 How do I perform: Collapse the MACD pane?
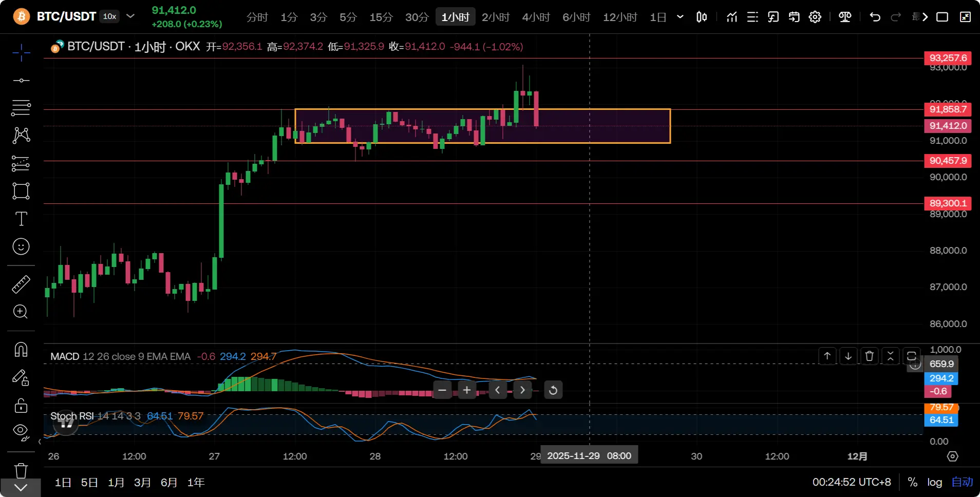(x=891, y=356)
